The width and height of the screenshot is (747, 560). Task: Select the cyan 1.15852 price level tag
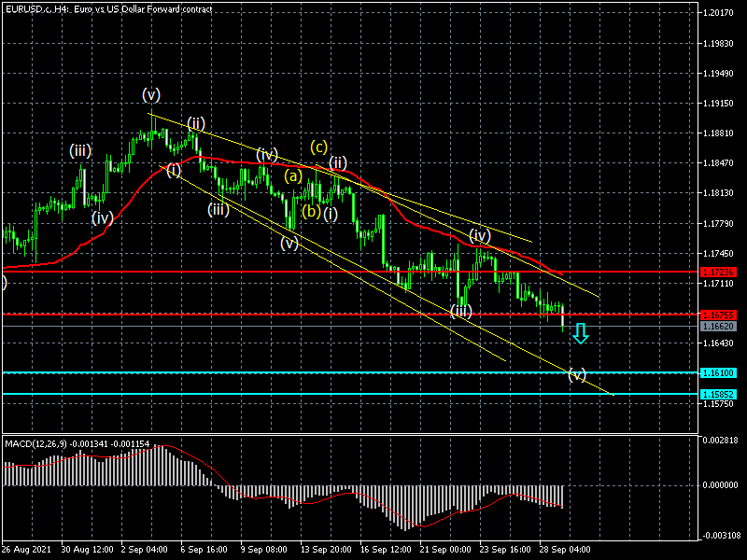pyautogui.click(x=718, y=394)
